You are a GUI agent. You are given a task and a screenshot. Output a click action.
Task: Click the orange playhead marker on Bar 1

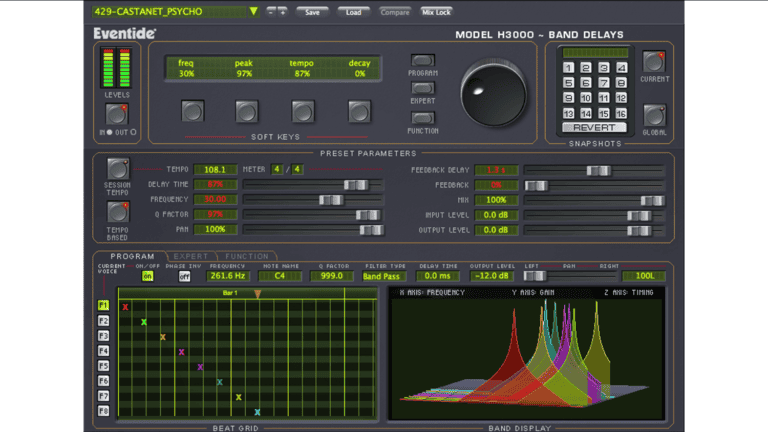click(257, 293)
